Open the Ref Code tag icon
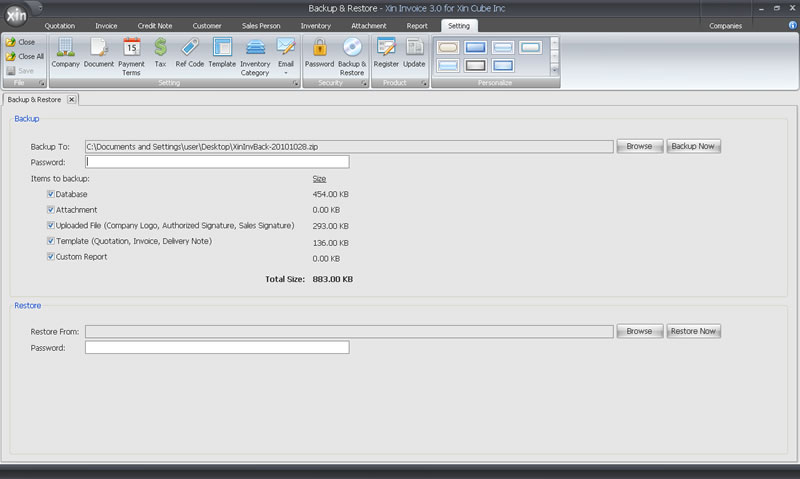This screenshot has width=800, height=479. pos(189,53)
